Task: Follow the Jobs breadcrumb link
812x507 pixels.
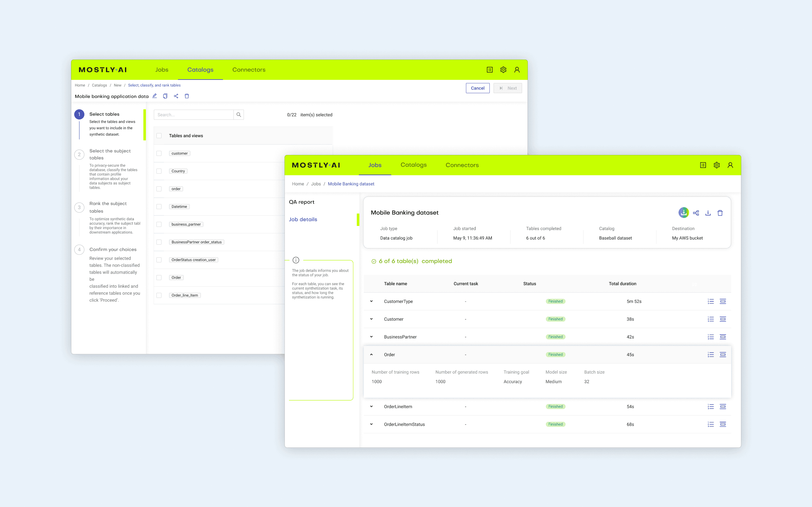Action: pos(316,184)
